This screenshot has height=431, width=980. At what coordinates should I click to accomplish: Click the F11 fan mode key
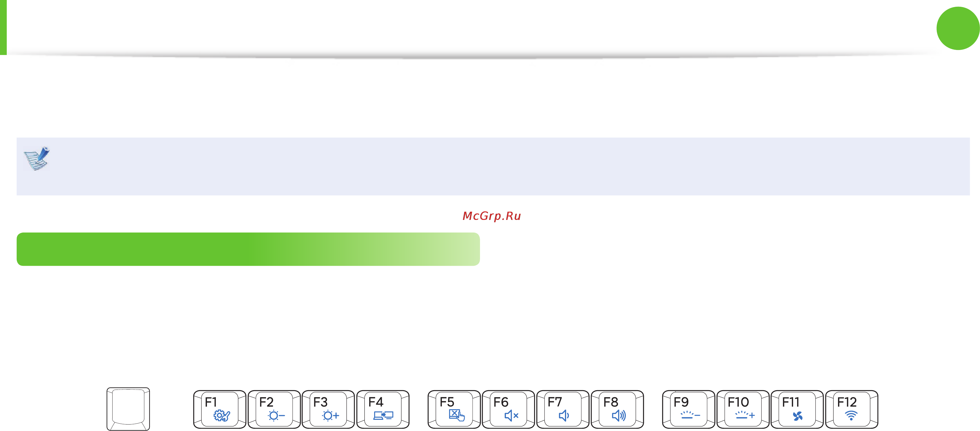pyautogui.click(x=797, y=409)
